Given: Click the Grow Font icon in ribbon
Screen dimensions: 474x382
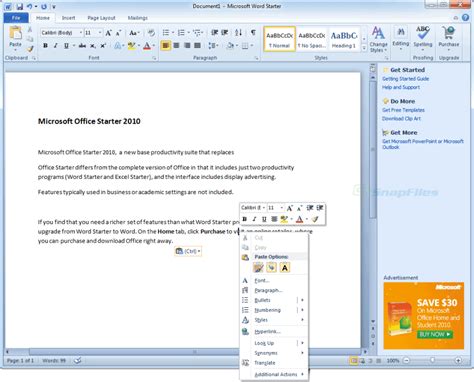Looking at the screenshot, I should click(108, 33).
